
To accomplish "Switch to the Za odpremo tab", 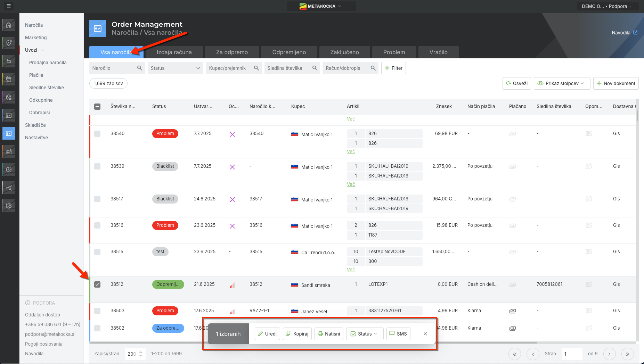I will tap(232, 52).
